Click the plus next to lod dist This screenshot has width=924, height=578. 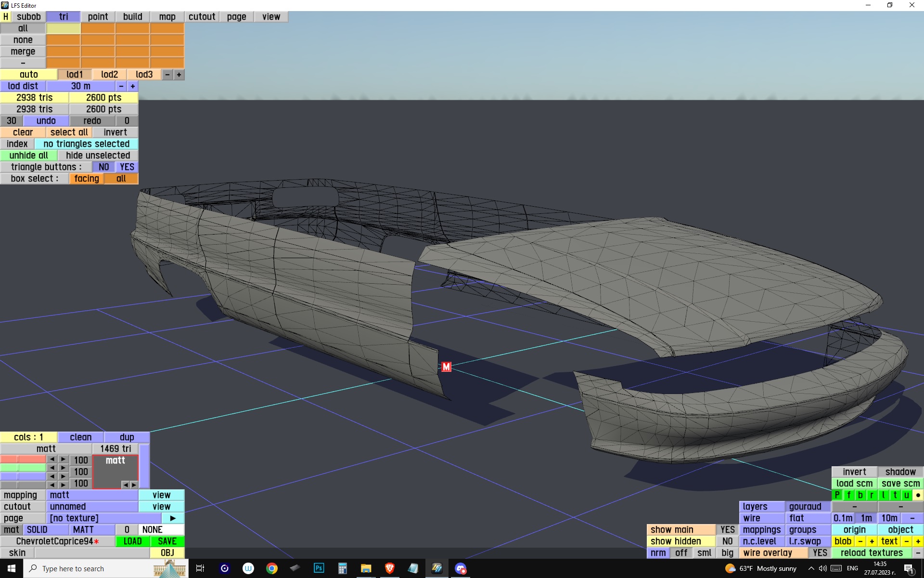coord(133,86)
